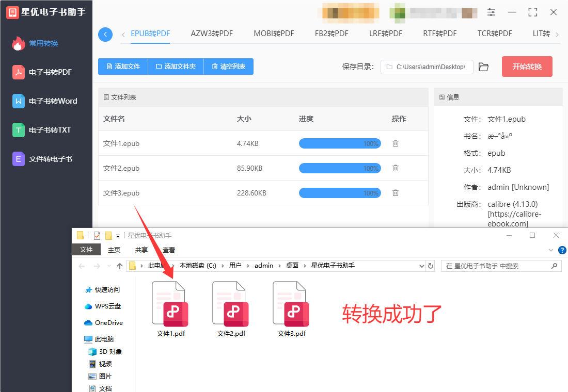Switch to the RTF转PDF tab
The image size is (568, 392).
440,34
